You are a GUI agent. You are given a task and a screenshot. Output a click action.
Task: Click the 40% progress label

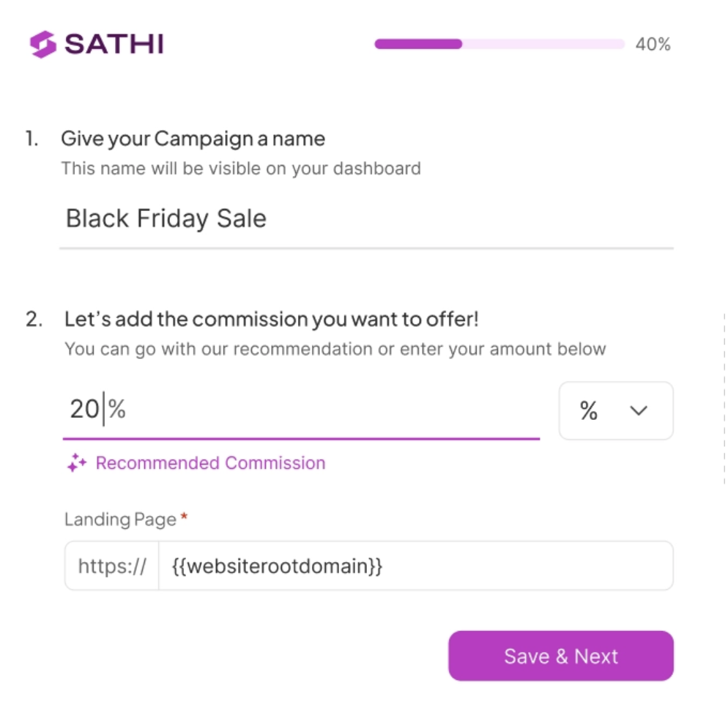pos(653,45)
